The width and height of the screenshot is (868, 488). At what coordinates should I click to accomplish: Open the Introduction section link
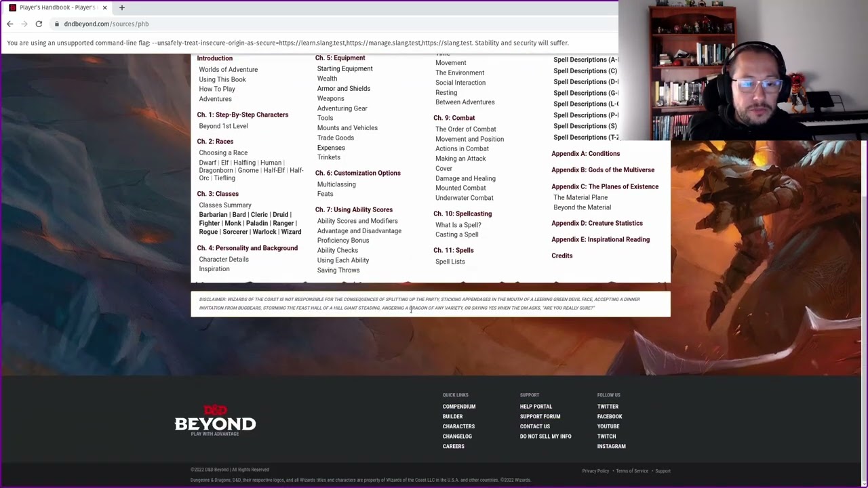[215, 58]
